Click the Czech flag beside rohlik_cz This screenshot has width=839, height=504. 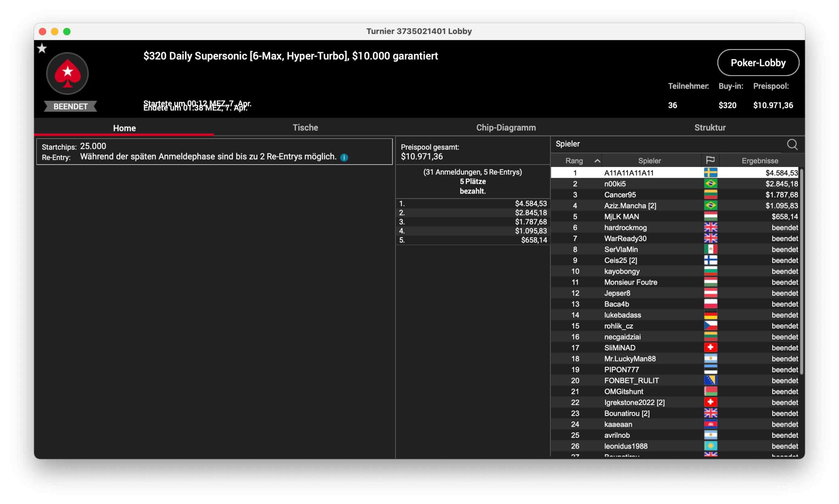(x=710, y=326)
